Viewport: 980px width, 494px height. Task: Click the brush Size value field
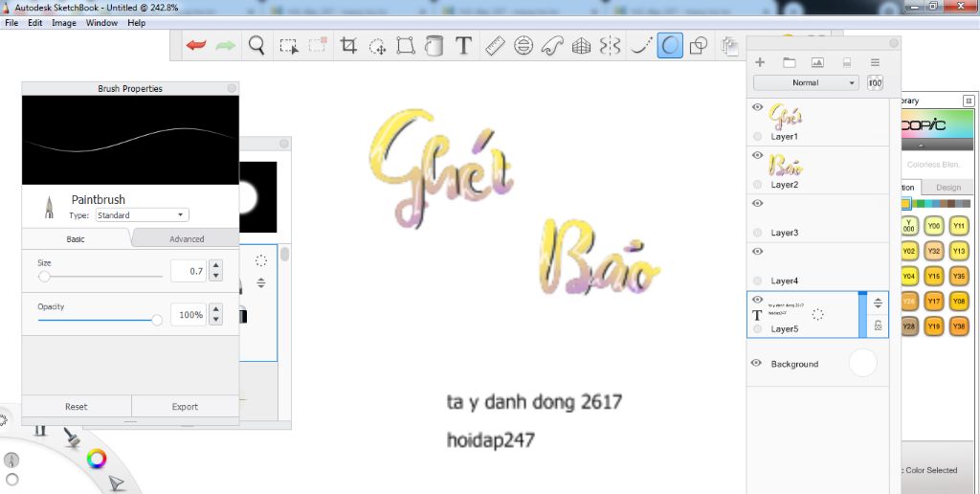tap(189, 271)
